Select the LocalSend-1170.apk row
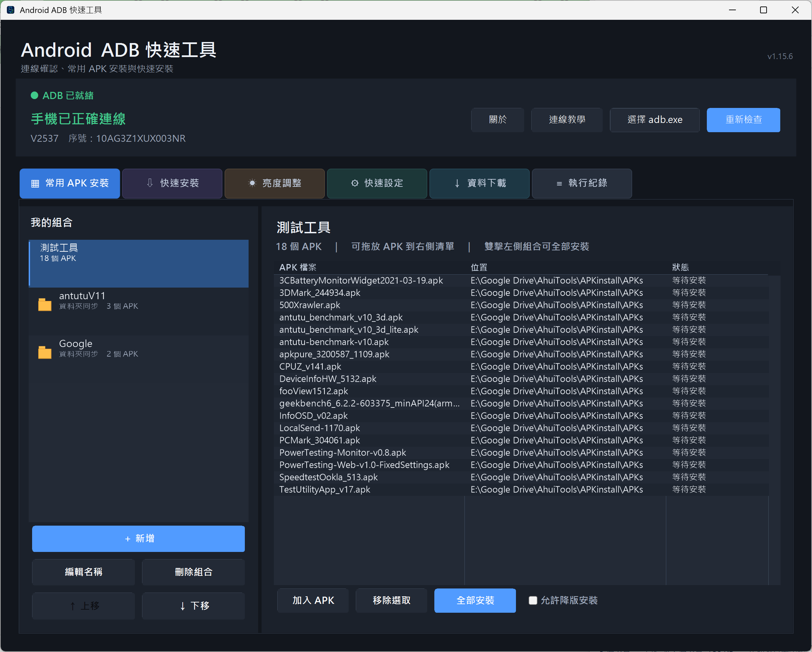The height and width of the screenshot is (652, 812). point(521,428)
